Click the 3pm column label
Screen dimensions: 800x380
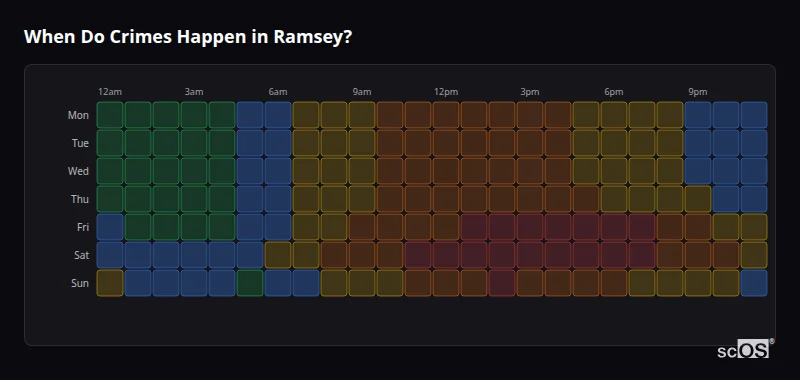coord(530,92)
